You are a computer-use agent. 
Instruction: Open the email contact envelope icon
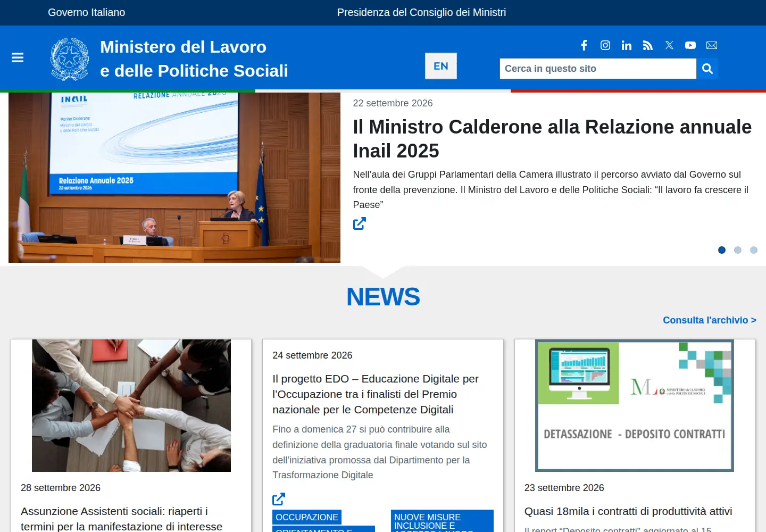click(712, 45)
